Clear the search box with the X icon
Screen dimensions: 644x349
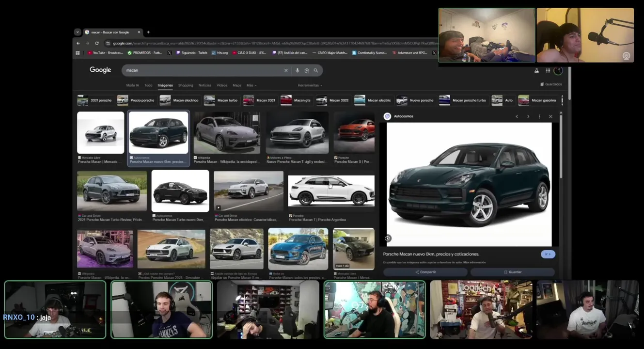pos(286,70)
